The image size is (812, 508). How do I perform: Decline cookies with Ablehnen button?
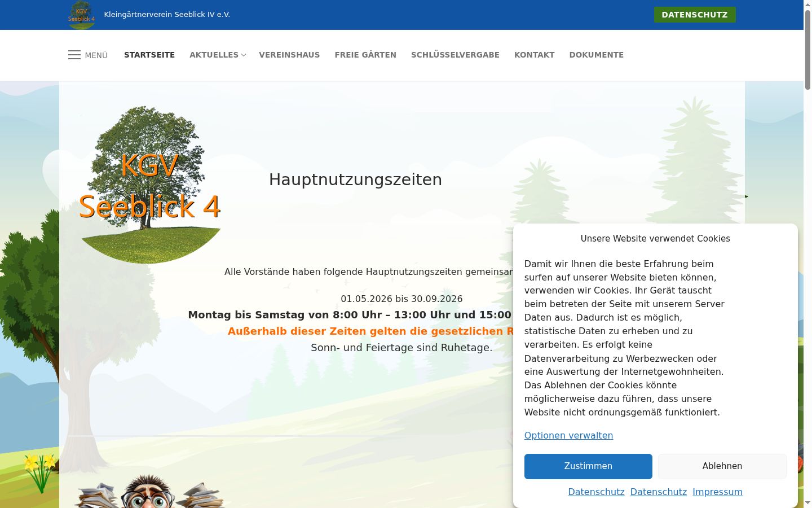click(x=722, y=466)
